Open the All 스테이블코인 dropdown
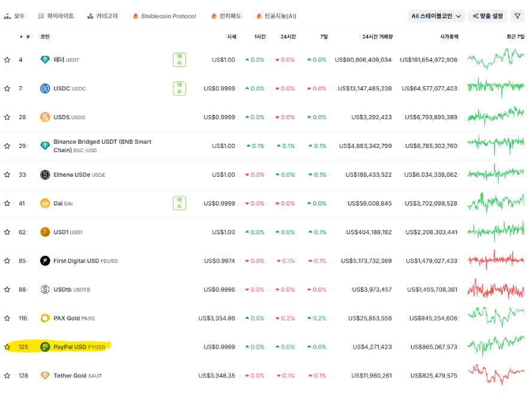The image size is (532, 393). pos(436,16)
